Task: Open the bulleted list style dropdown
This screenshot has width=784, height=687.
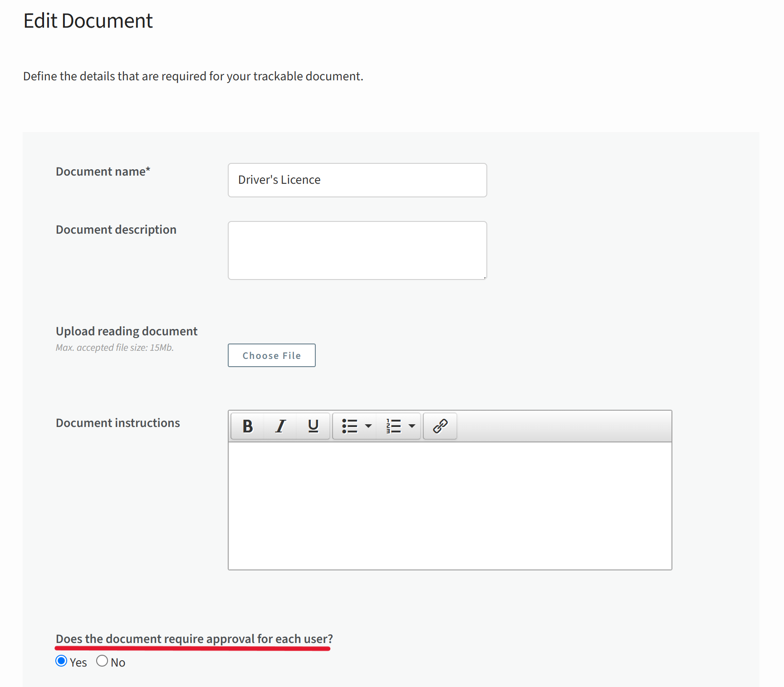Action: (x=368, y=426)
